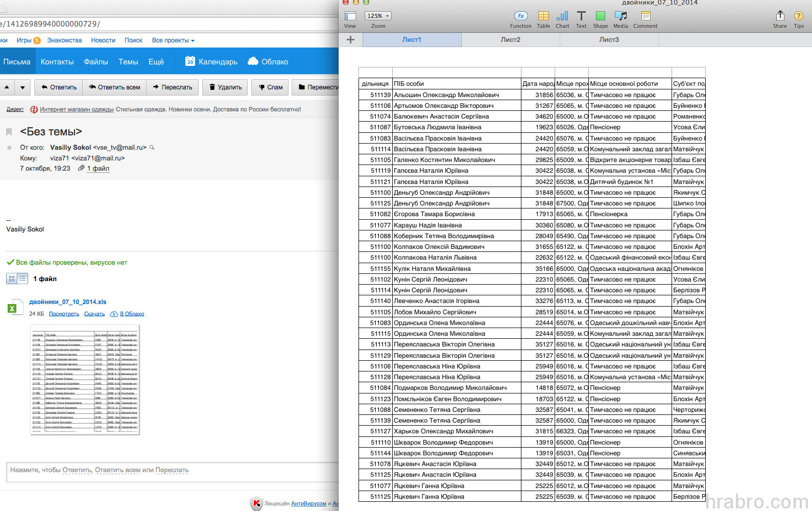This screenshot has height=511, width=812.
Task: Open the View options dropdown
Action: pos(350,16)
